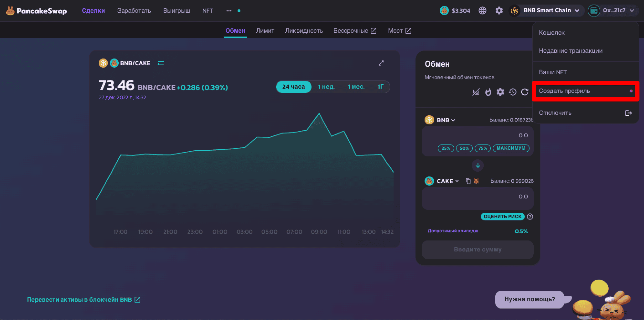Open the BNB Smart Chain network dropdown
This screenshot has width=644, height=320.
coord(546,11)
